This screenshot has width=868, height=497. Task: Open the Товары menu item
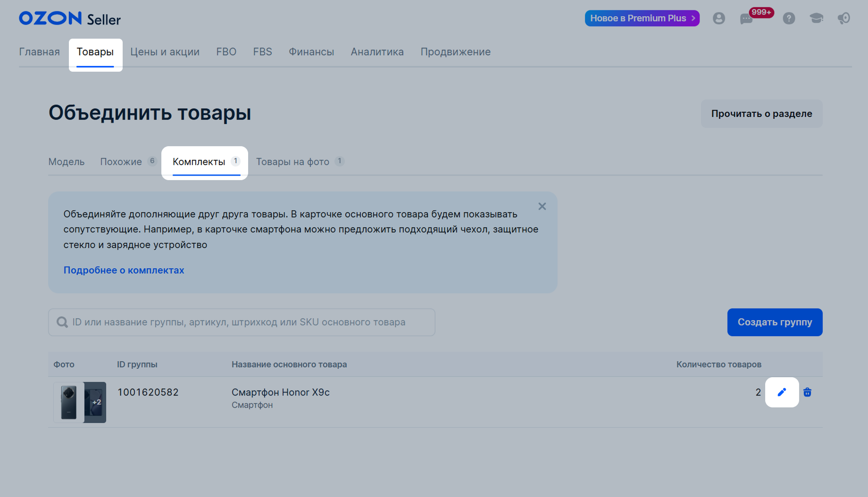pos(95,52)
